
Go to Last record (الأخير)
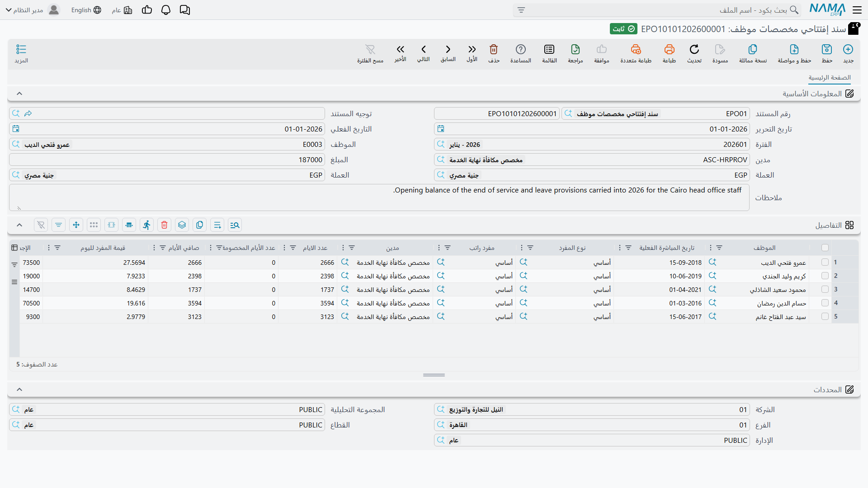pyautogui.click(x=400, y=53)
